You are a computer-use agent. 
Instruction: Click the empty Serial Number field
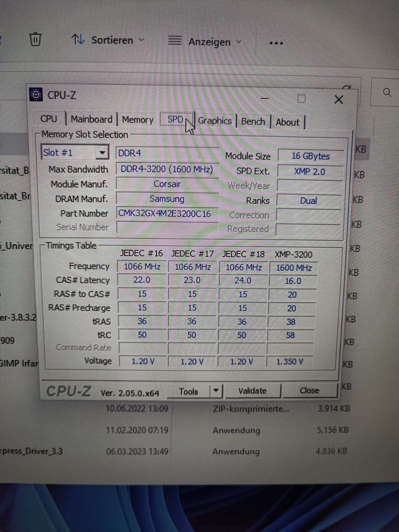167,228
